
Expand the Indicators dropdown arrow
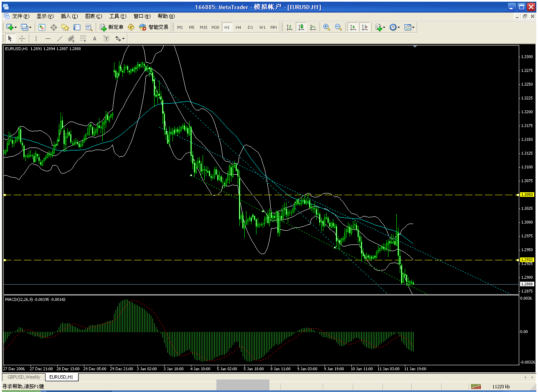click(384, 28)
